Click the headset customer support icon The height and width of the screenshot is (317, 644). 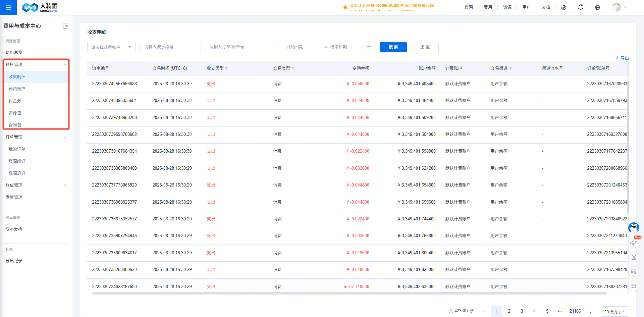(634, 271)
